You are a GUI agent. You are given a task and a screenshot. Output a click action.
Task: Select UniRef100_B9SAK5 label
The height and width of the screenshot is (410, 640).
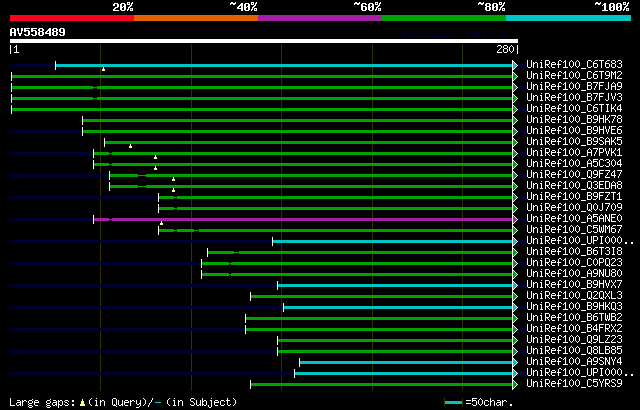point(574,142)
